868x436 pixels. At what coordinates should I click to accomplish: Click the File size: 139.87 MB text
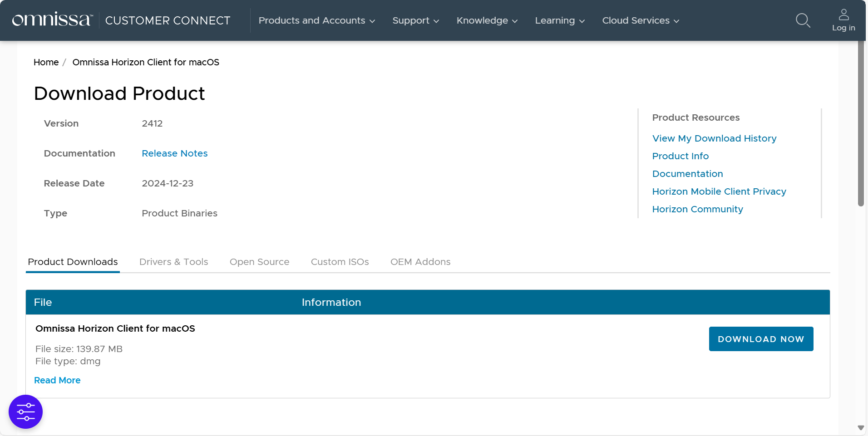pyautogui.click(x=79, y=349)
